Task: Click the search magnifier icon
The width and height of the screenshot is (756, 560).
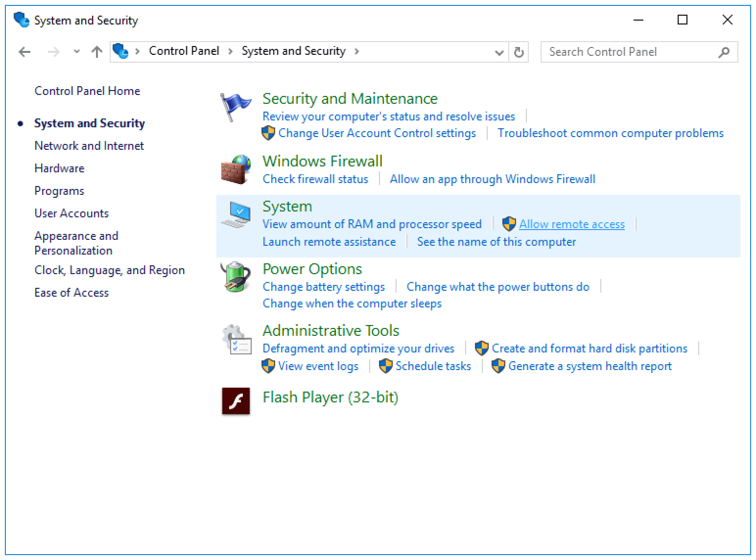Action: pyautogui.click(x=724, y=52)
